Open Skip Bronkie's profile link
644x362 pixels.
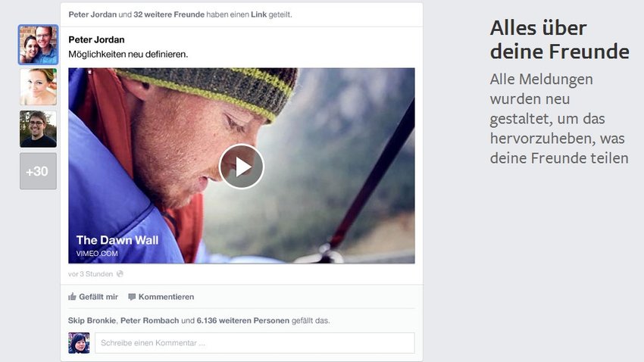pos(92,320)
